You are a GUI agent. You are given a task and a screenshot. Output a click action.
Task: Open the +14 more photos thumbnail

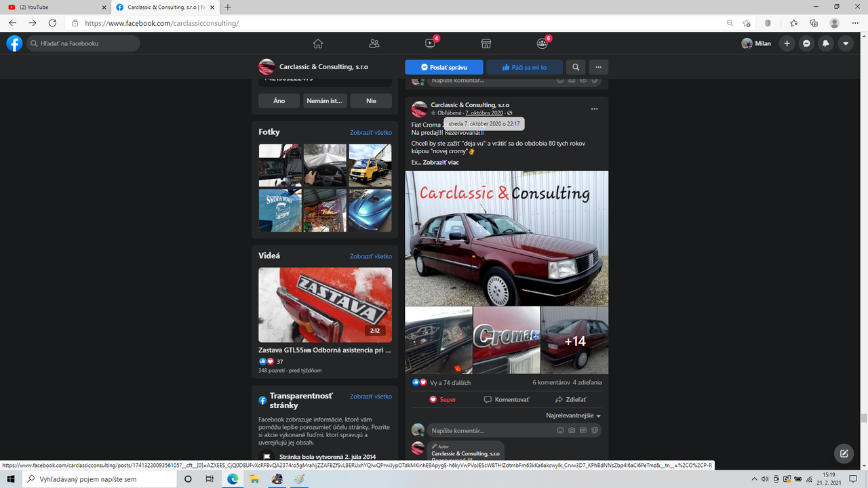coord(574,340)
